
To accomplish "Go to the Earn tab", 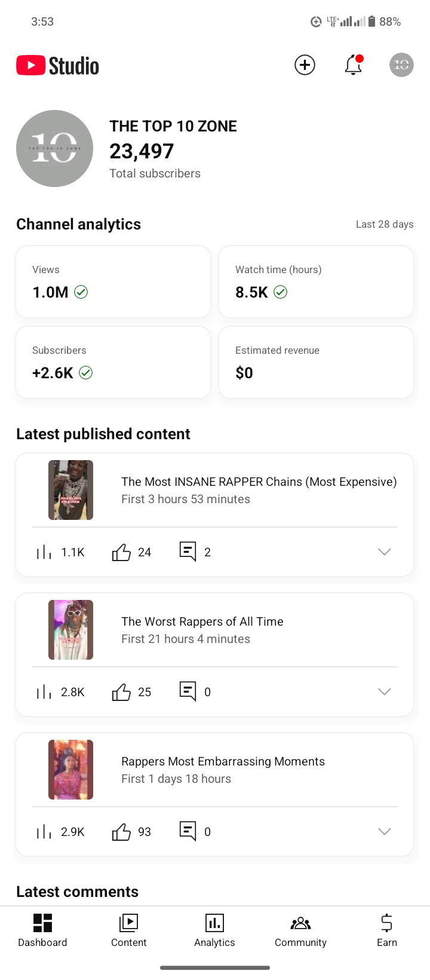I will [386, 930].
